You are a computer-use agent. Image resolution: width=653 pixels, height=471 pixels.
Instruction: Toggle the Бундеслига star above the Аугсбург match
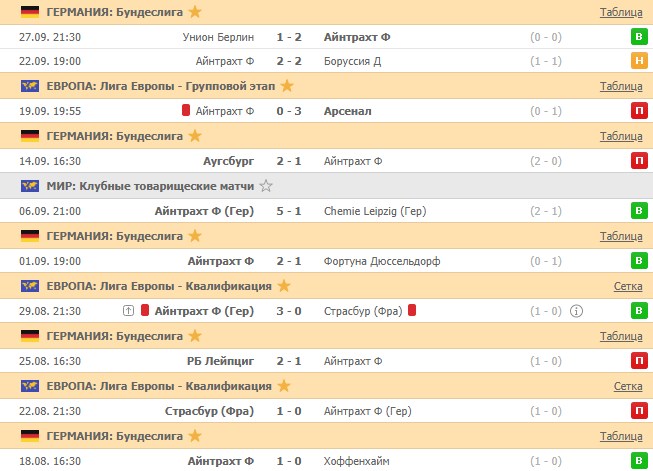(x=195, y=136)
